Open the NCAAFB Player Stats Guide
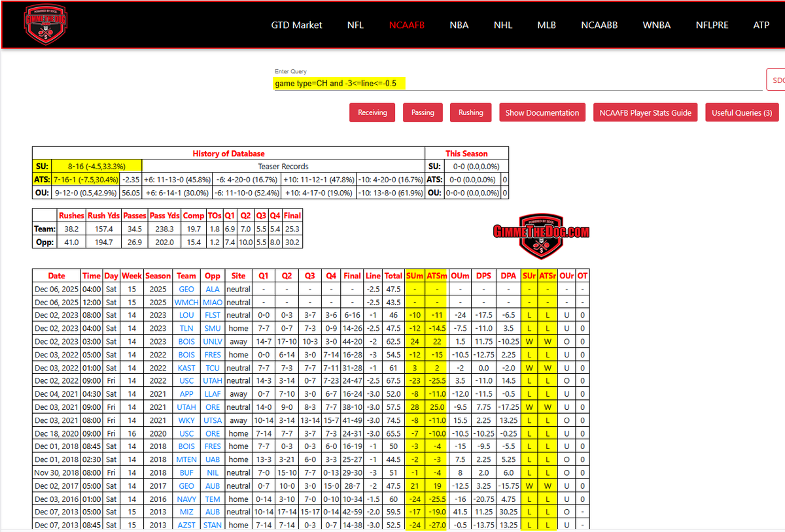Viewport: 785px width, 532px height. tap(645, 112)
